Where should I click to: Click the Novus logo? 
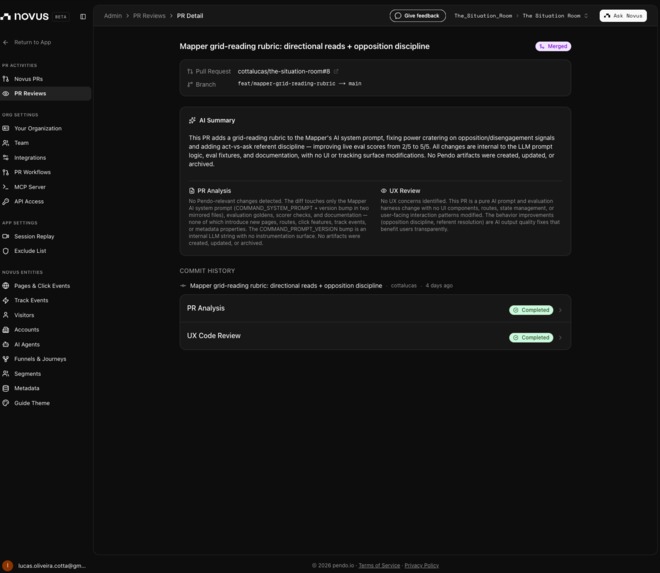[x=24, y=16]
